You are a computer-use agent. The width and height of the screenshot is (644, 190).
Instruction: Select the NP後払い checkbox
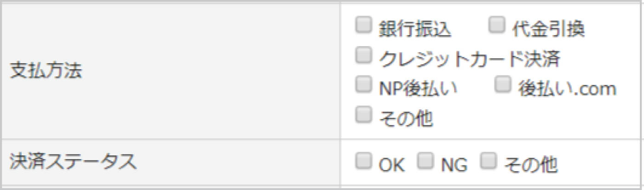363,85
